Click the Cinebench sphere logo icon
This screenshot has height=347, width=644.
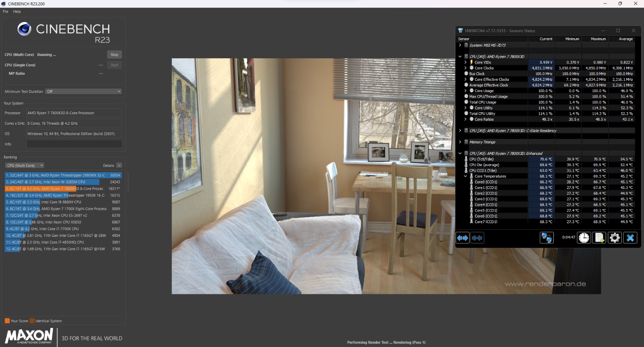pos(24,29)
